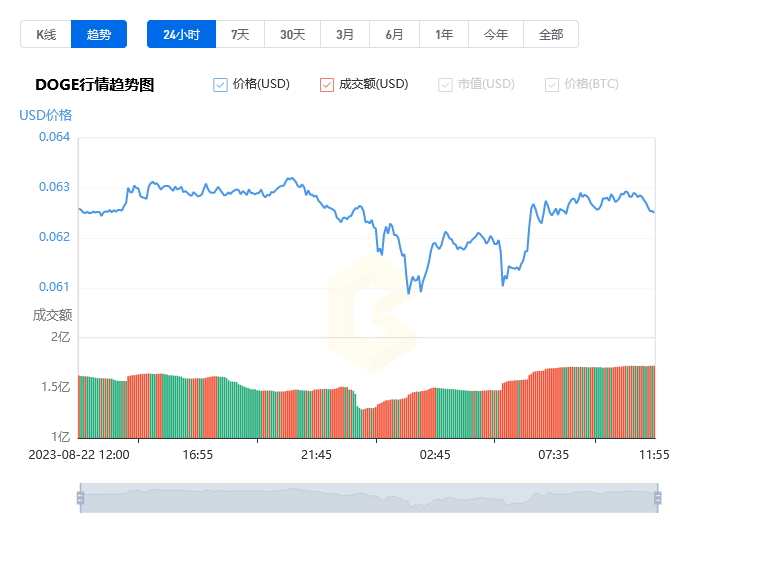Enable the 价格(BTC) series checkbox
This screenshot has height=563, width=780.
coord(552,85)
